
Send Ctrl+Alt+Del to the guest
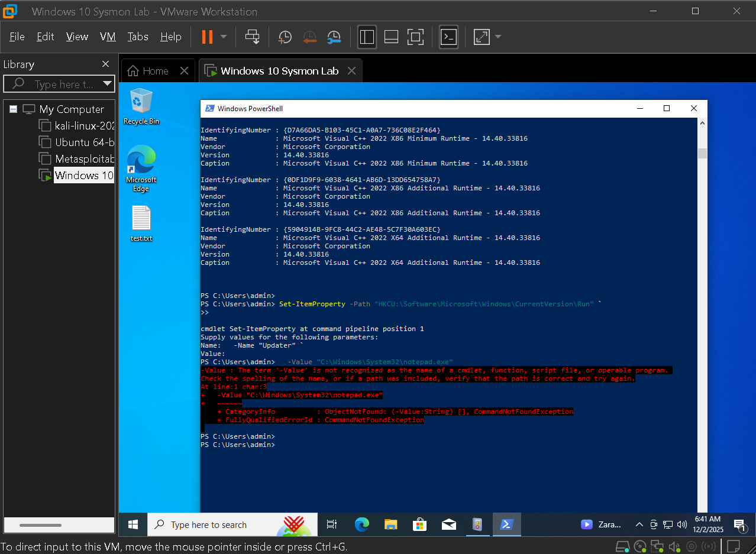(x=253, y=37)
